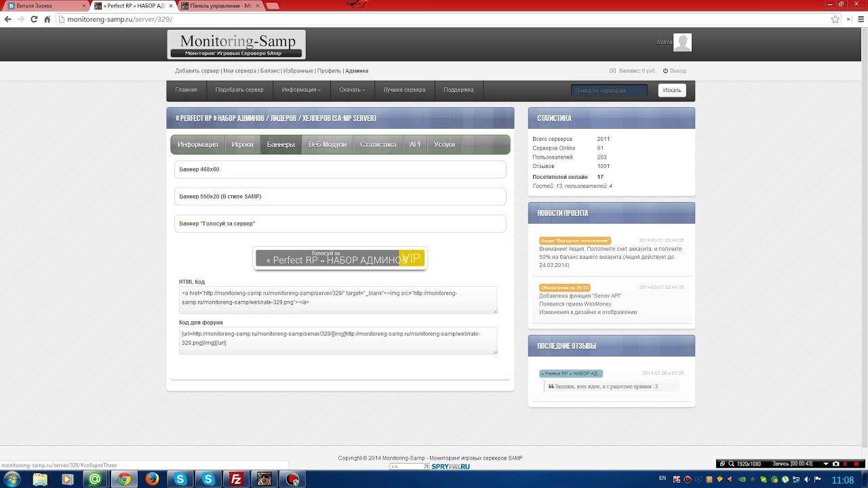Open the Информация dropdown in nav bar
Screen dimensions: 868x488
coord(301,90)
